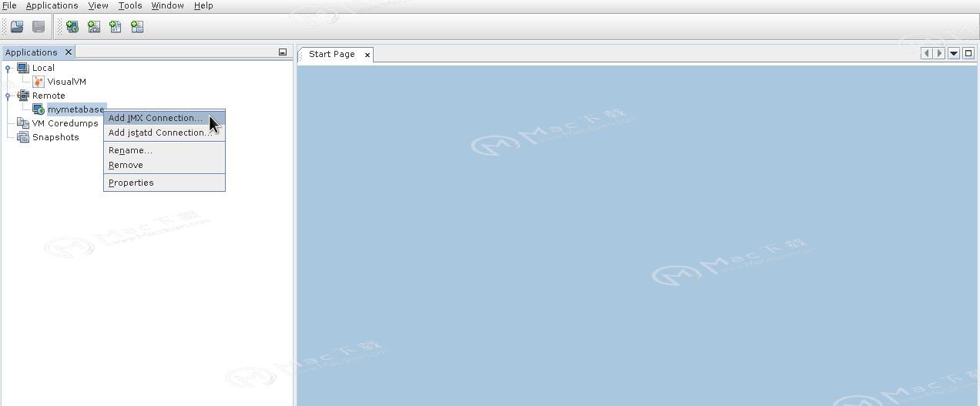Click the greyed-out Save toolbar icon
The height and width of the screenshot is (406, 980).
(39, 27)
